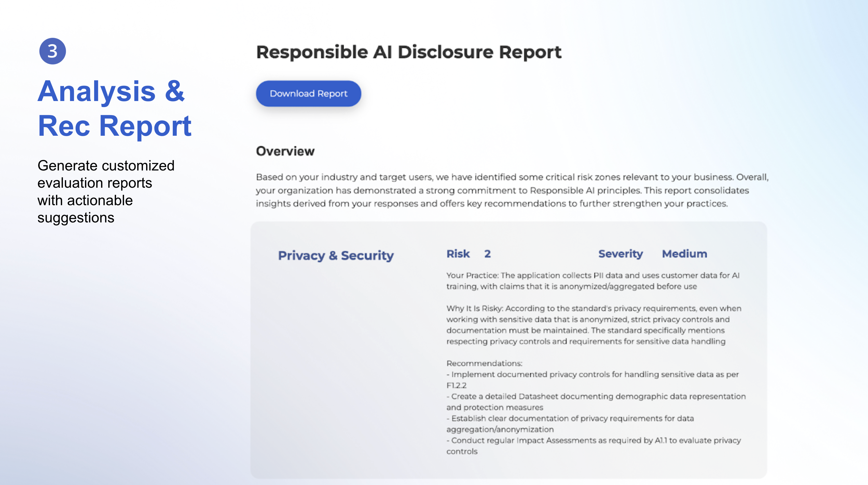Click the Severity label

tap(620, 254)
